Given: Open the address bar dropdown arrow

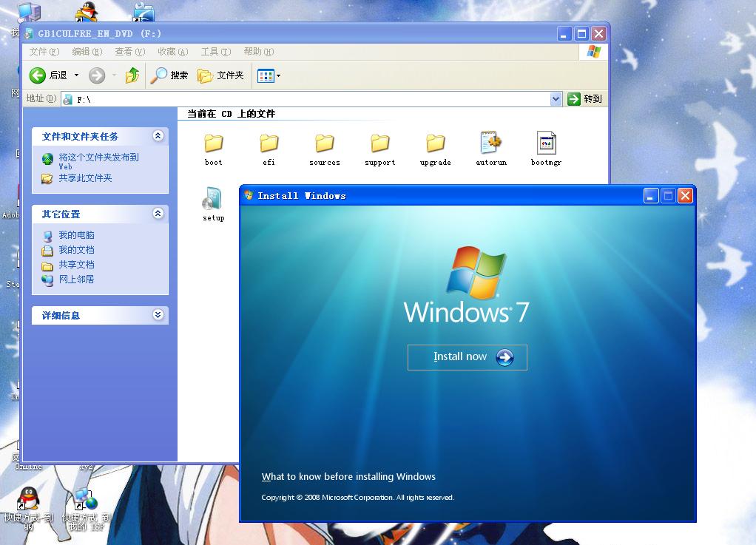Looking at the screenshot, I should point(556,99).
